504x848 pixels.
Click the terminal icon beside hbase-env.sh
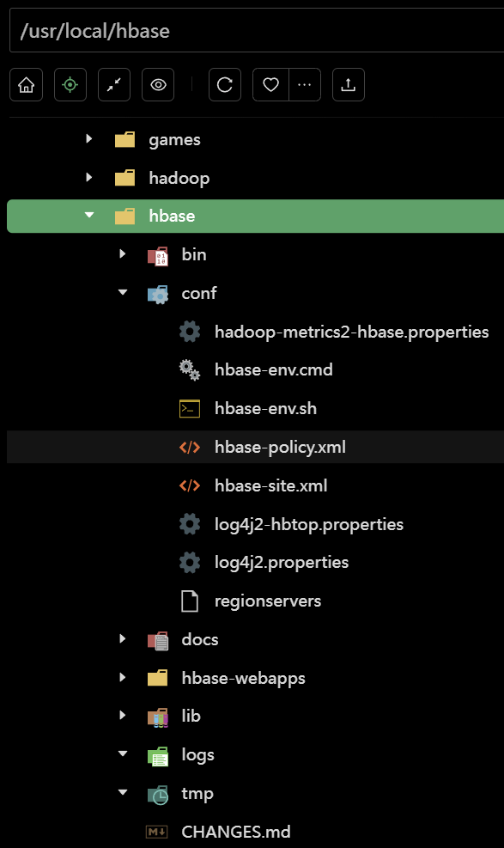point(189,408)
